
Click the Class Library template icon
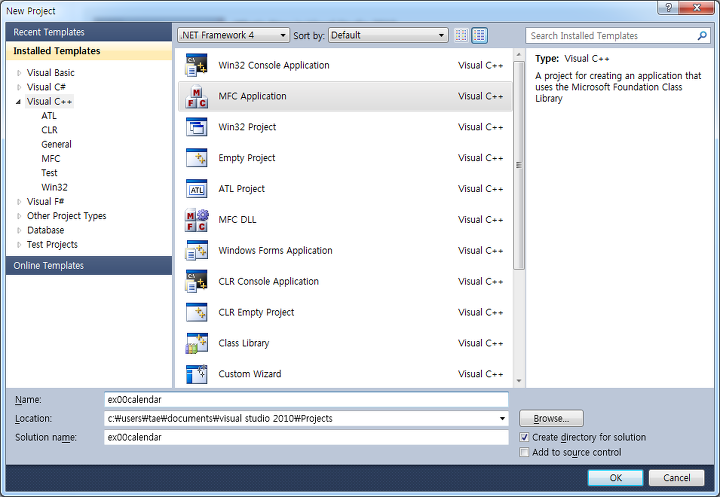[x=197, y=343]
